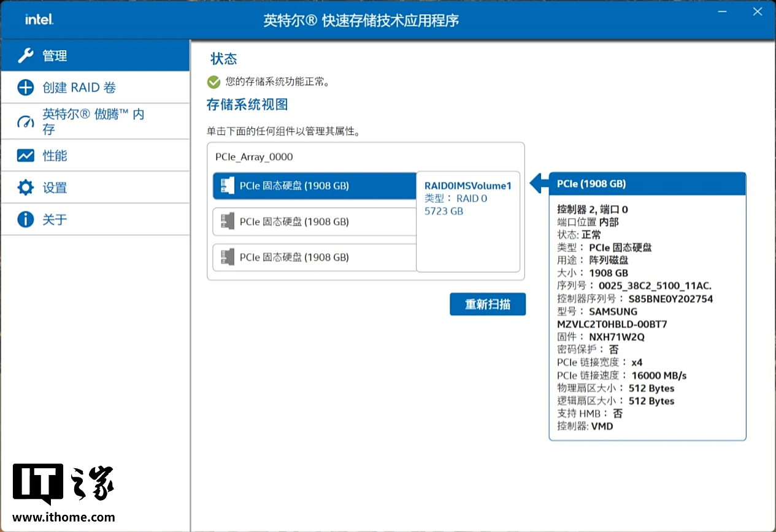Click the info icon beside 关于
The width and height of the screenshot is (776, 532).
(26, 219)
